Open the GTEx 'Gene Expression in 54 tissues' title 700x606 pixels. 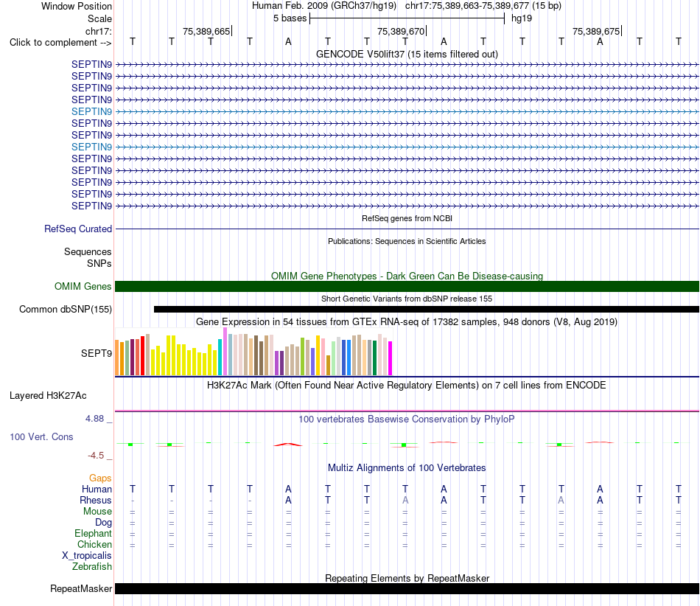pos(407,322)
